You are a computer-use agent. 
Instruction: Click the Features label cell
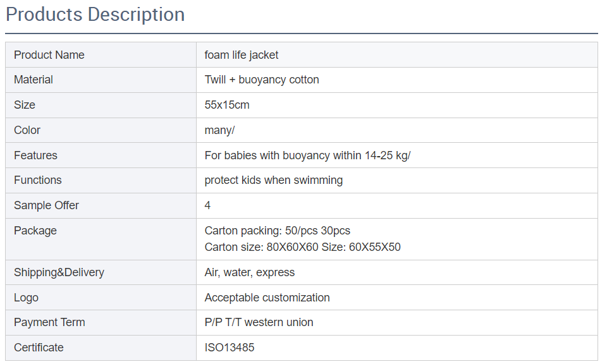click(x=35, y=155)
